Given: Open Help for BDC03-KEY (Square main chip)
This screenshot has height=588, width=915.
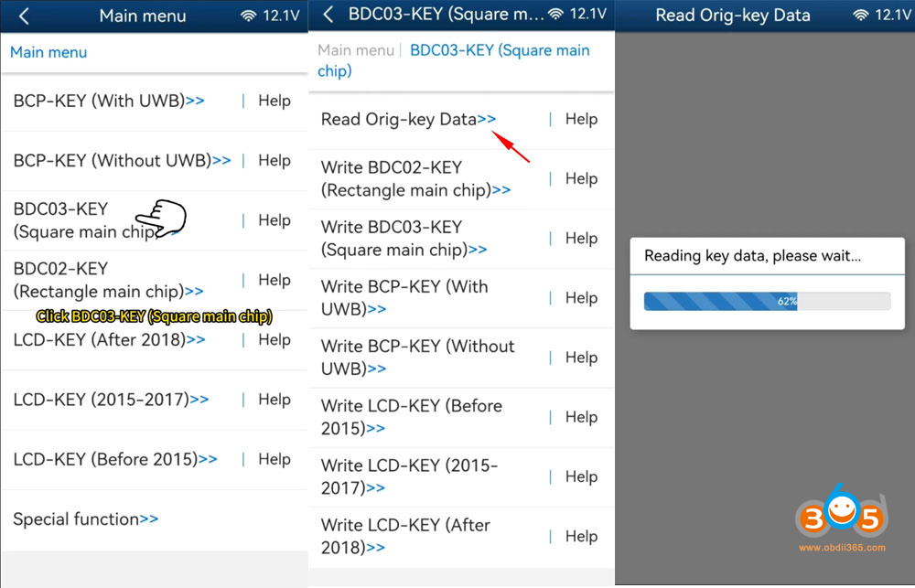Looking at the screenshot, I should [x=274, y=220].
